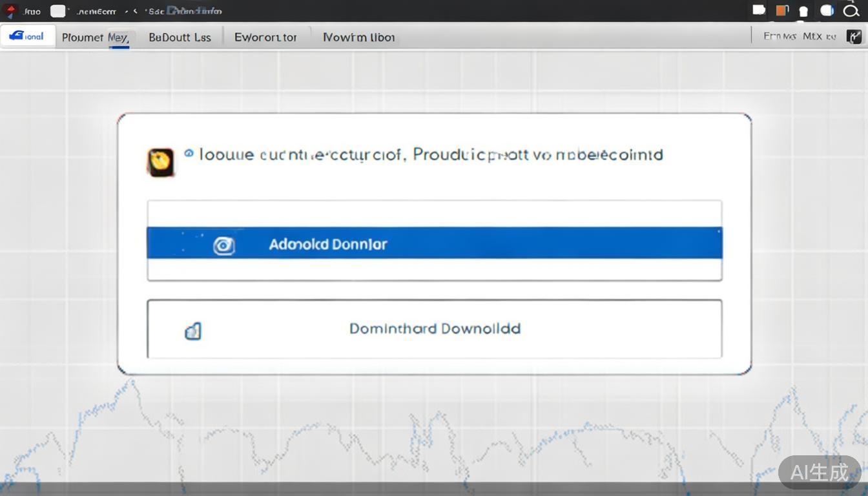The image size is (868, 496).
Task: Click the red app logo in title bar
Action: pos(10,11)
